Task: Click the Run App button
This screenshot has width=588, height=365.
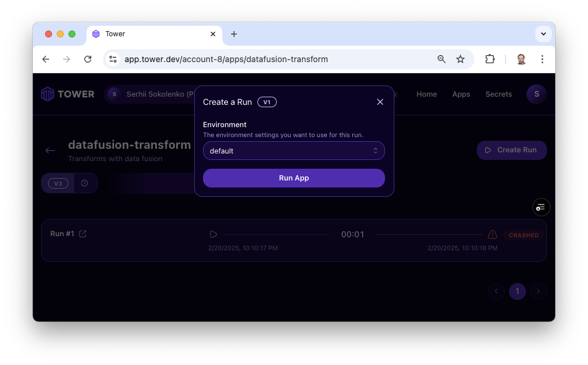Action: pos(294,178)
